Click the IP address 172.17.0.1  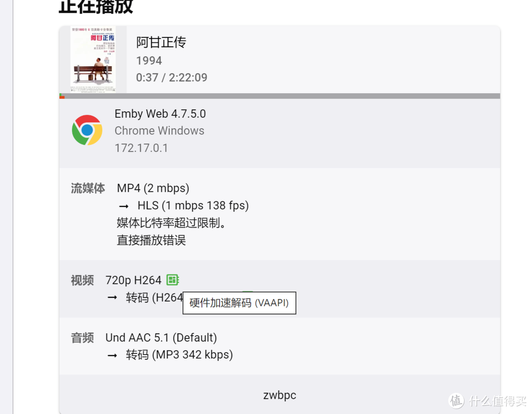pos(141,148)
